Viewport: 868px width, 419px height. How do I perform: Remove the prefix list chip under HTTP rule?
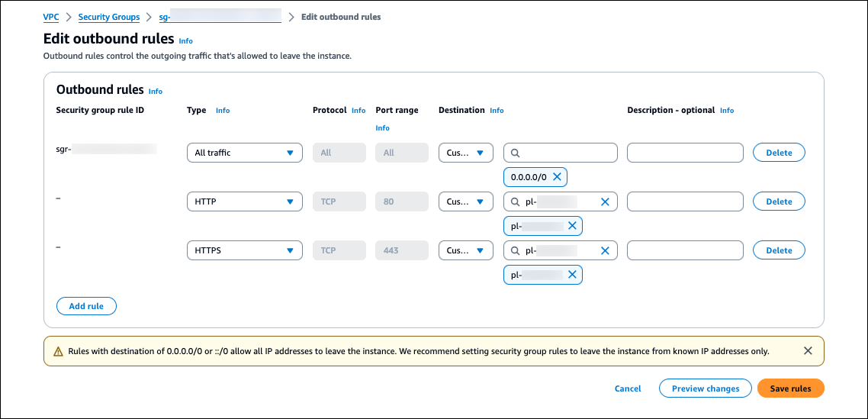click(572, 226)
